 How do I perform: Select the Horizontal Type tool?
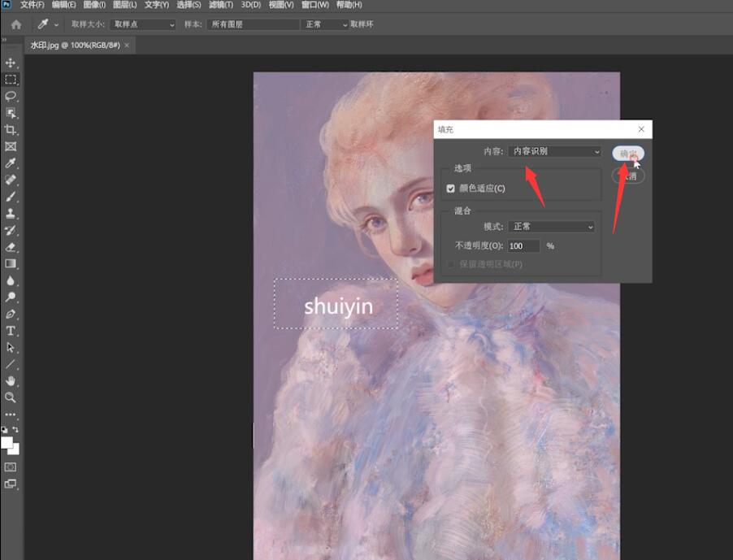pyautogui.click(x=11, y=331)
